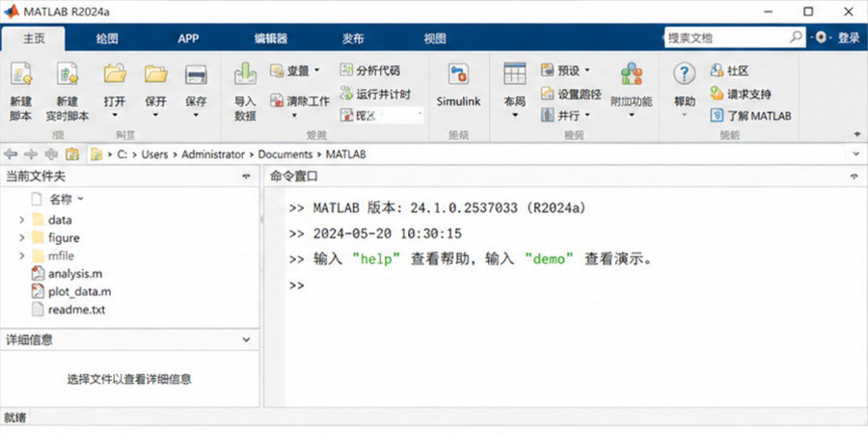Click the 了解 MATLAB link
The height and width of the screenshot is (434, 868).
coord(759,116)
